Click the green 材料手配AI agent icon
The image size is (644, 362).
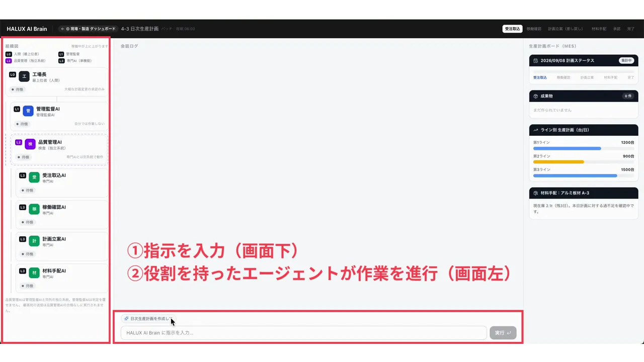34,273
